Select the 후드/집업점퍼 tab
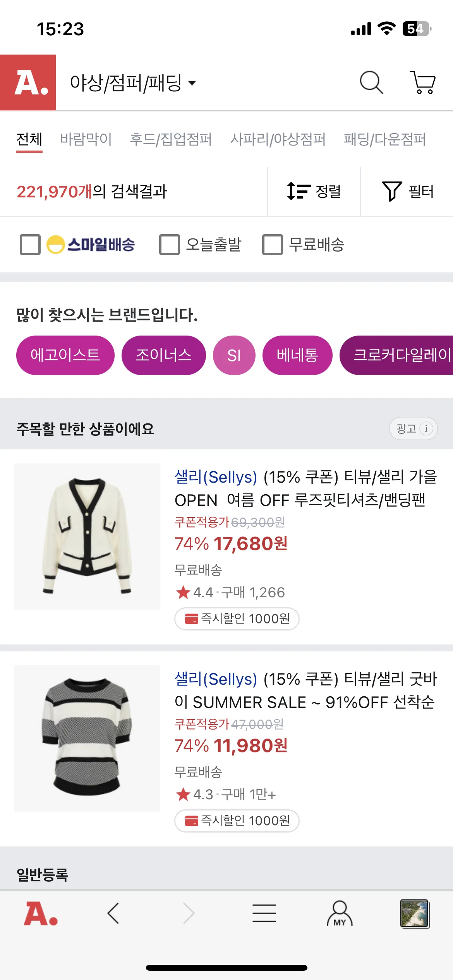This screenshot has height=980, width=453. tap(171, 139)
